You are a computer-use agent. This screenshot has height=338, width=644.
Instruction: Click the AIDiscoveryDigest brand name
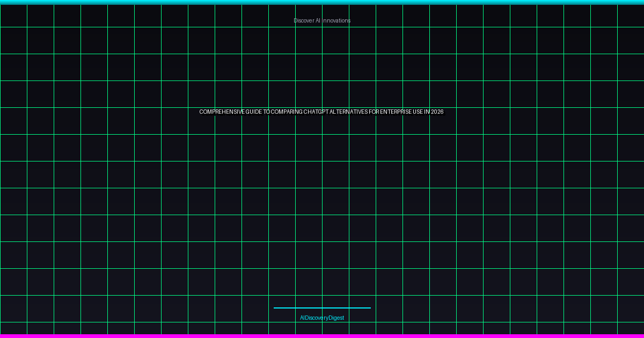[321, 318]
